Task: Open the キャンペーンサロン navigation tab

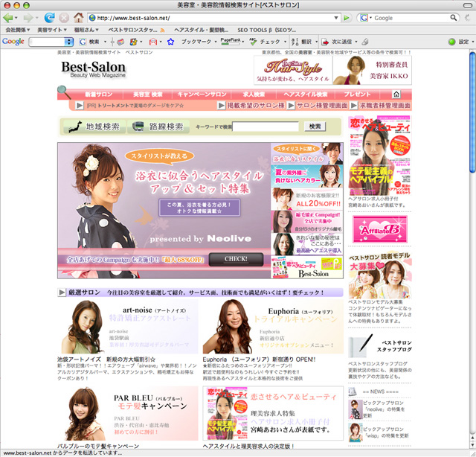Action: point(202,95)
